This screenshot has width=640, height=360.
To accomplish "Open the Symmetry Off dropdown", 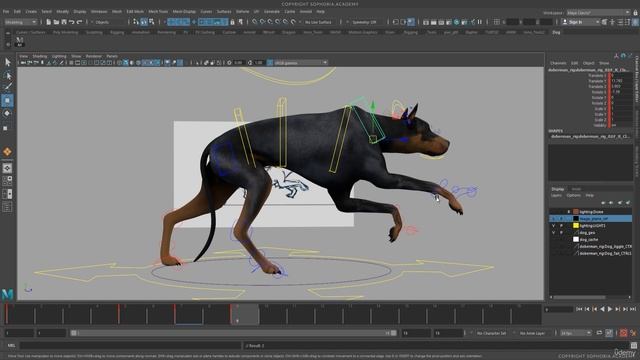I will [x=364, y=22].
